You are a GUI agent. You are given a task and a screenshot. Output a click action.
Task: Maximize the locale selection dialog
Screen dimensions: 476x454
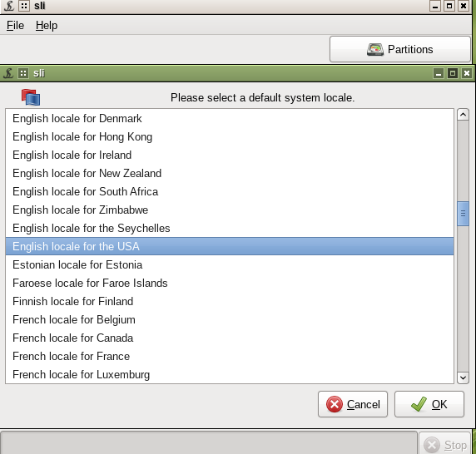click(x=453, y=73)
